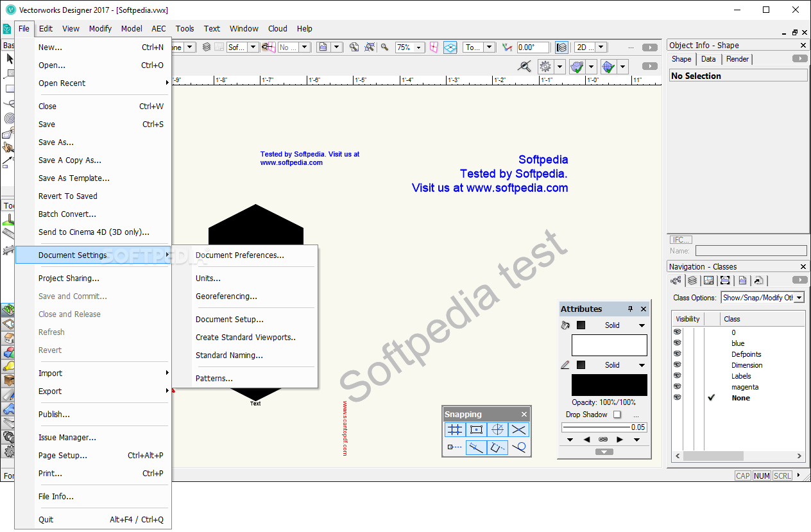Switch to the Render tab
Viewport: 811px width, 532px height.
[x=737, y=58]
